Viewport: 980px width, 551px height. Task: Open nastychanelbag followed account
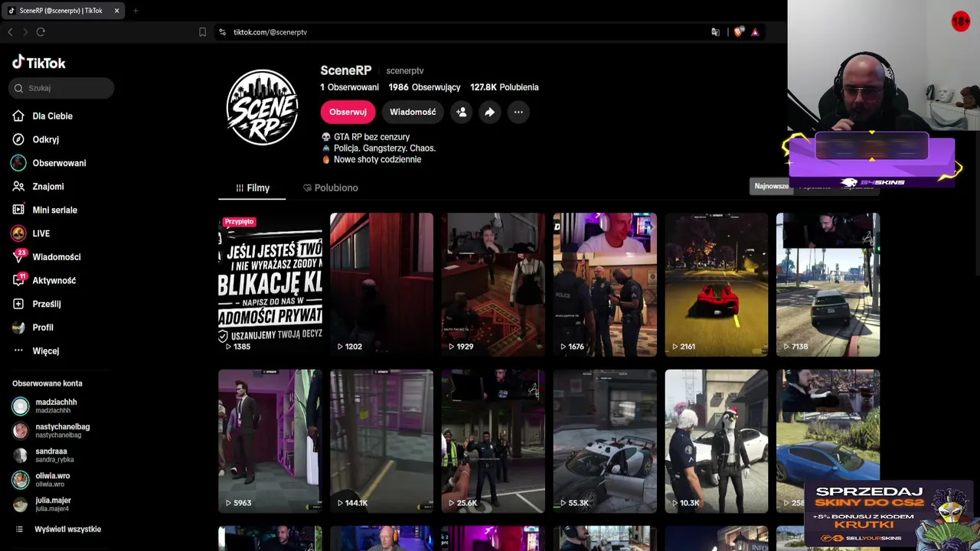tap(52, 430)
